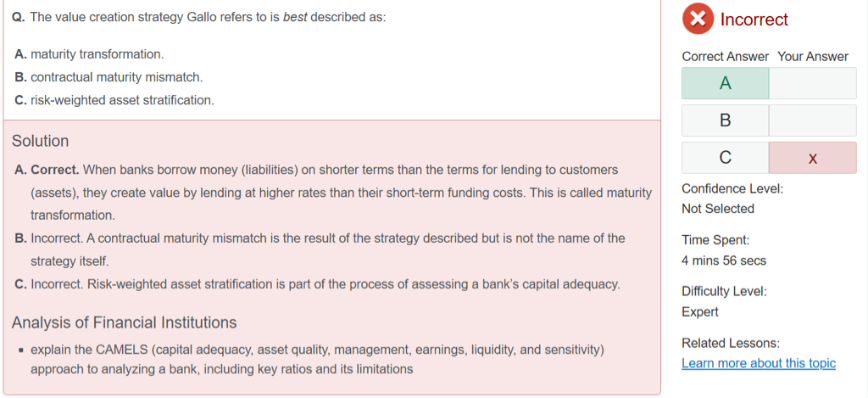868x398 pixels.
Task: Click the red Incorrect X icon
Action: pyautogui.click(x=698, y=19)
